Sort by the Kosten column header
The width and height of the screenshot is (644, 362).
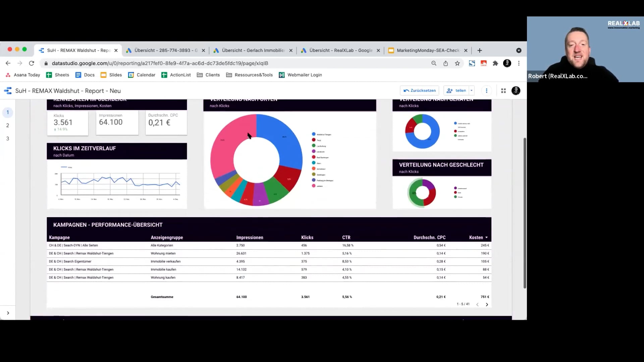[x=479, y=237]
